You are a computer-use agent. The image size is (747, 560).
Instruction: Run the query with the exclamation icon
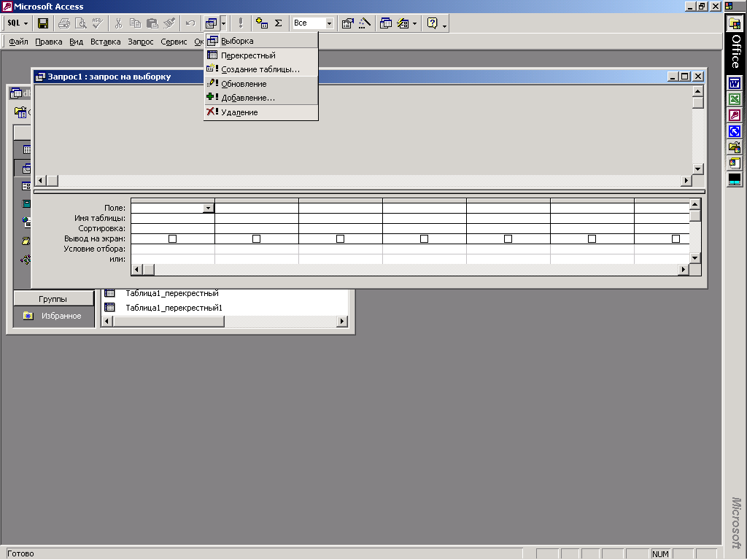point(241,23)
